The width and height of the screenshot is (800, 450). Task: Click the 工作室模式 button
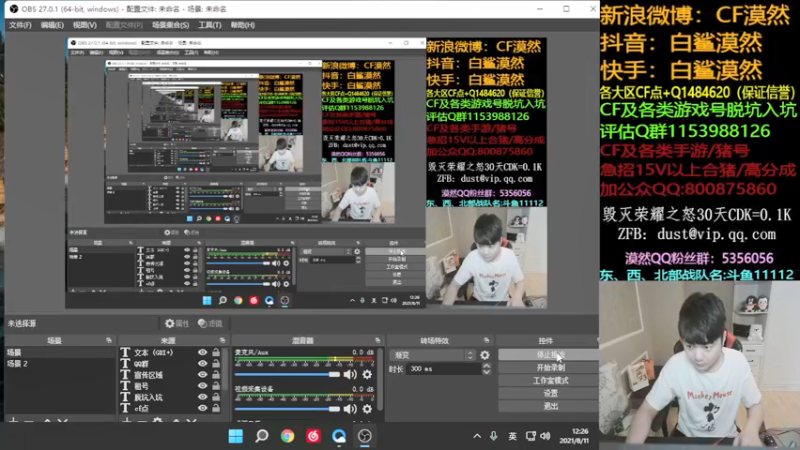(x=549, y=381)
